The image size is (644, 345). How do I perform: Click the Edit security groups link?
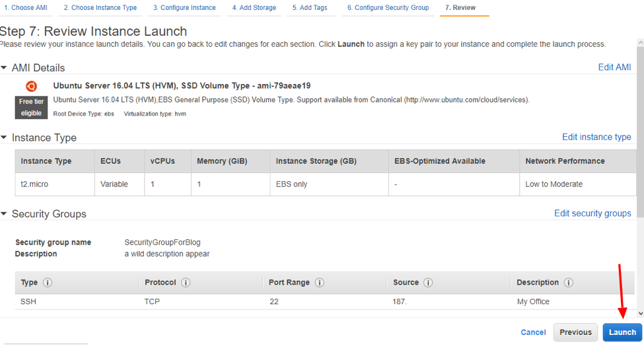[x=592, y=213]
